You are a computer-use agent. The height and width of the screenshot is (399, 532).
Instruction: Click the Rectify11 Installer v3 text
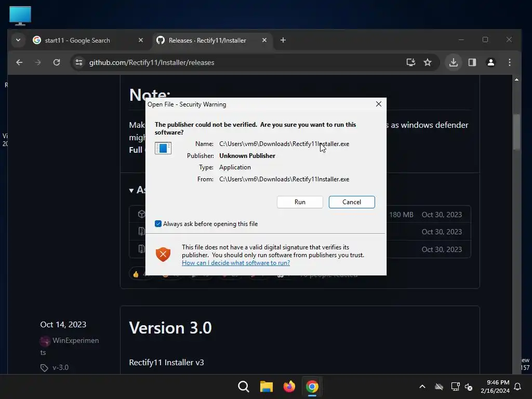[166, 362]
